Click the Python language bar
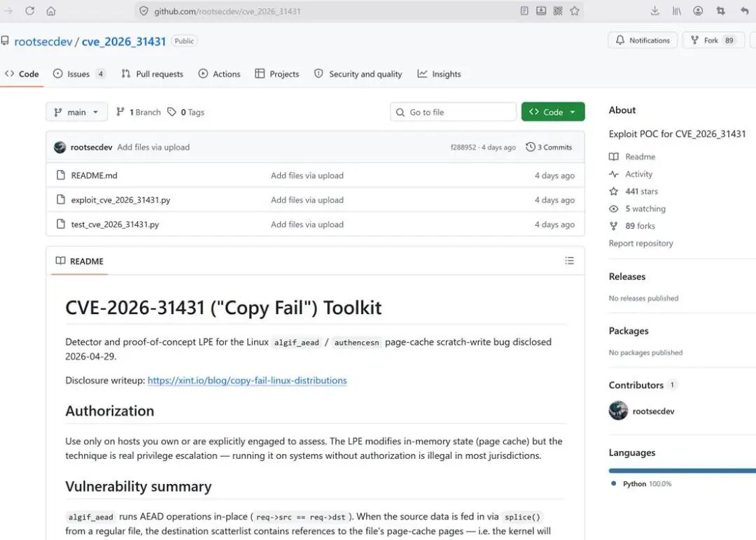 pyautogui.click(x=682, y=471)
